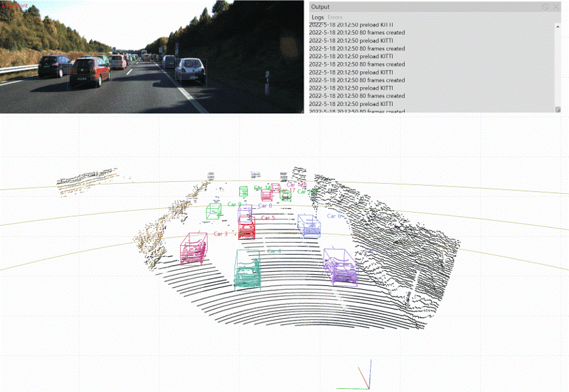Open the Errors tab
The width and height of the screenshot is (569, 392).
click(335, 17)
